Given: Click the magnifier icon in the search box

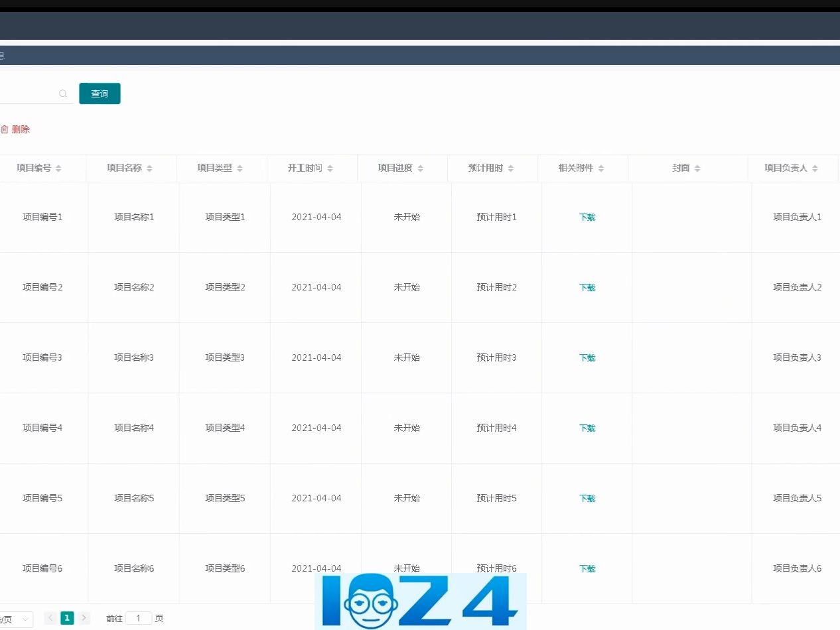Looking at the screenshot, I should pyautogui.click(x=63, y=94).
